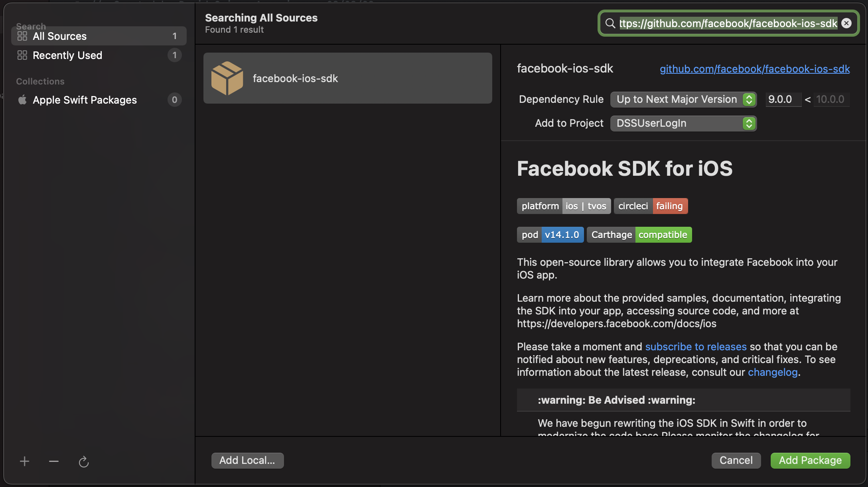Click the plus icon to add a package collection

pos(25,461)
